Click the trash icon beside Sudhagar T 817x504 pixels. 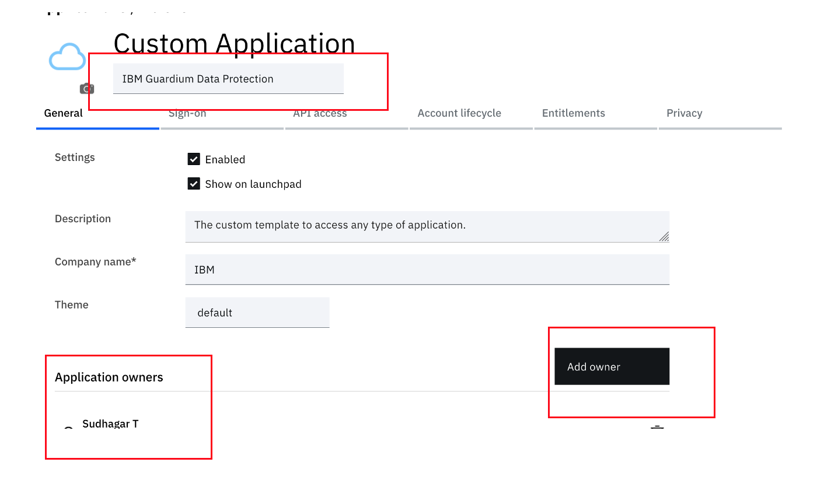coord(657,428)
